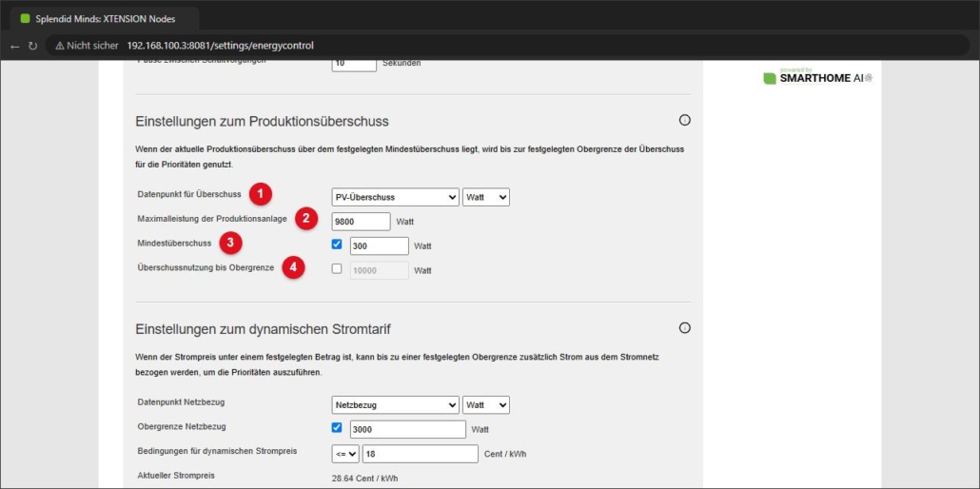
Task: Click the Obergrenze Netzbezug field showing 3000
Action: tap(408, 429)
